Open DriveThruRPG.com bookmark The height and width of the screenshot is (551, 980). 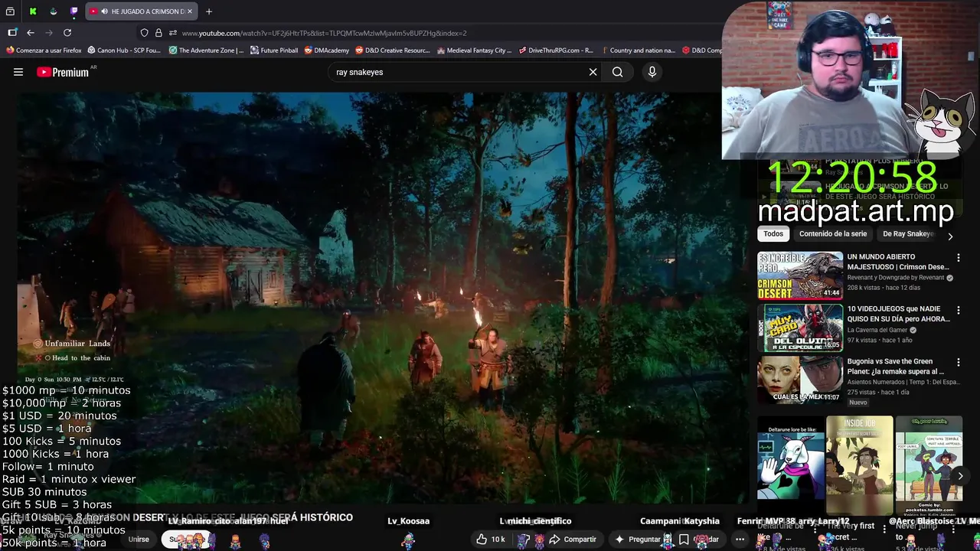pyautogui.click(x=556, y=51)
